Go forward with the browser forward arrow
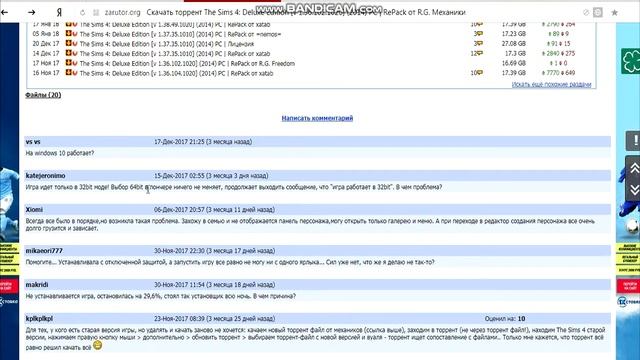Screen dimensions: 640x360 [31, 13]
